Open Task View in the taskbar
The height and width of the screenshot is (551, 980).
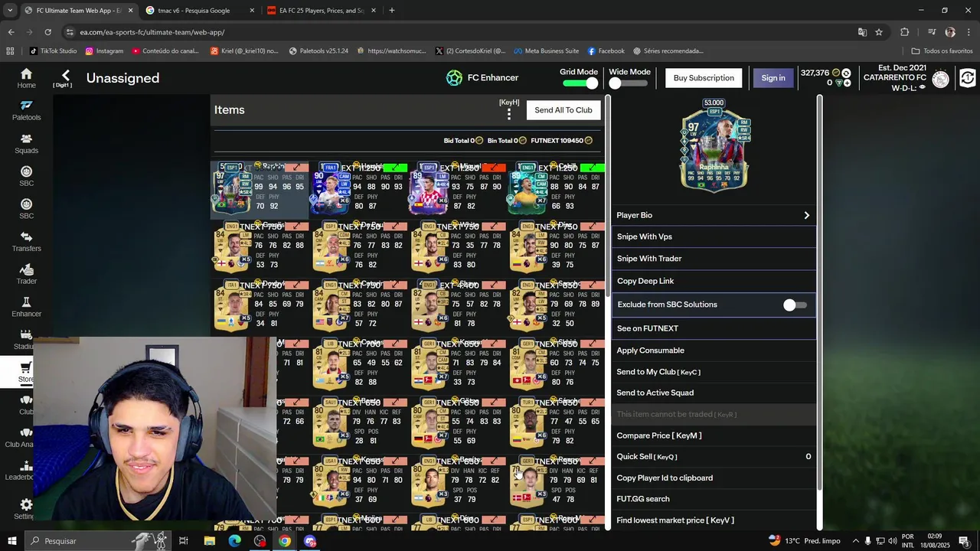click(184, 541)
